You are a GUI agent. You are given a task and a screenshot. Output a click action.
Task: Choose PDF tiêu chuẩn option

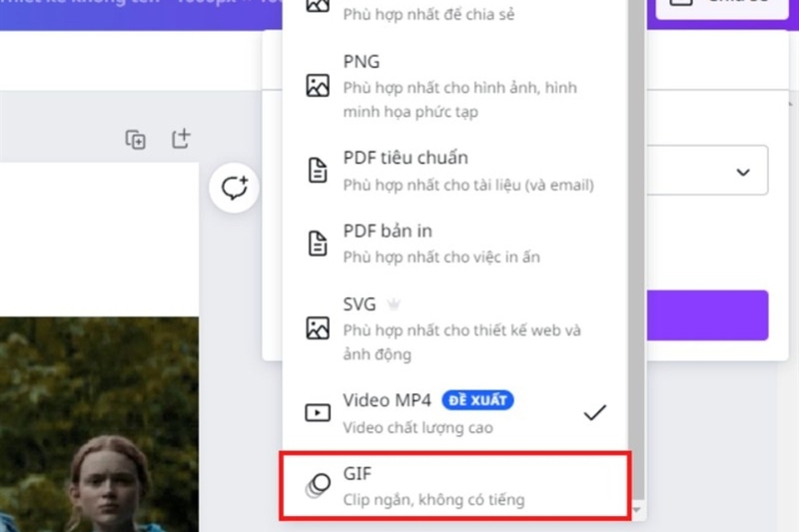[x=455, y=171]
